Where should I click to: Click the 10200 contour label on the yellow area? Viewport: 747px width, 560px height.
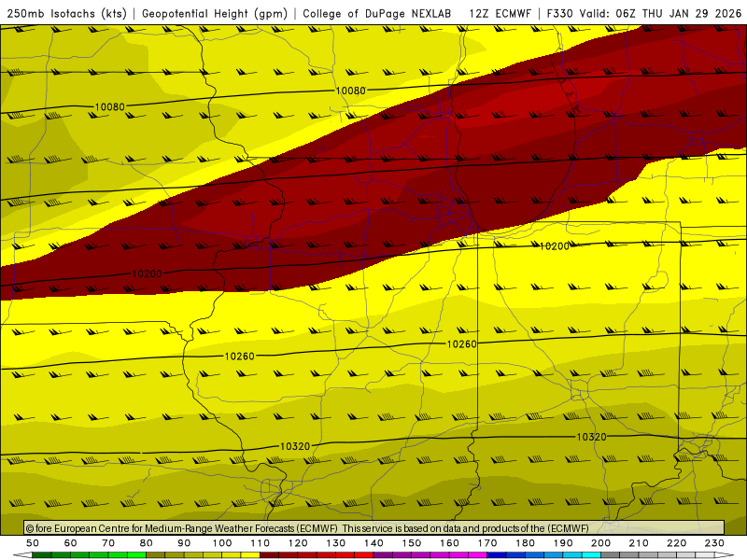point(554,246)
